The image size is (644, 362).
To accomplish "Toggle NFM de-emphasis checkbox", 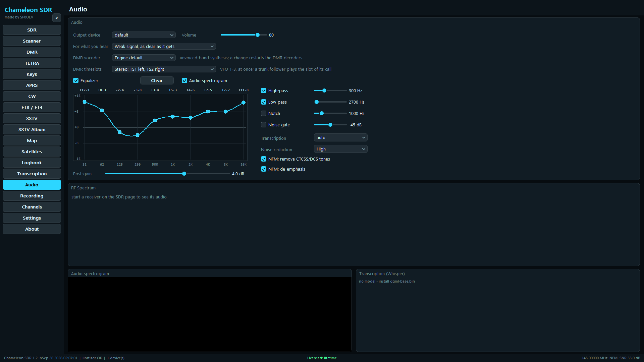I will pyautogui.click(x=264, y=169).
